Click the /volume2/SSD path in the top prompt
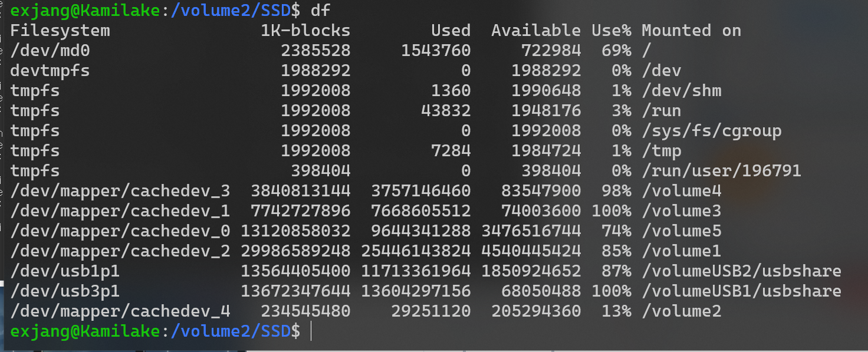This screenshot has width=868, height=352. pyautogui.click(x=231, y=11)
